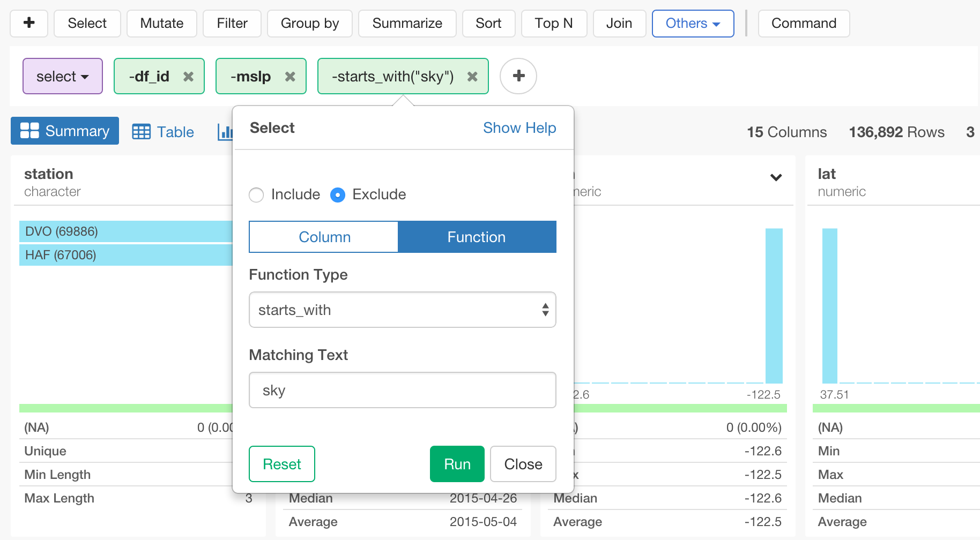Viewport: 980px width, 540px height.
Task: Open the Others dropdown in the toolbar
Action: (693, 23)
